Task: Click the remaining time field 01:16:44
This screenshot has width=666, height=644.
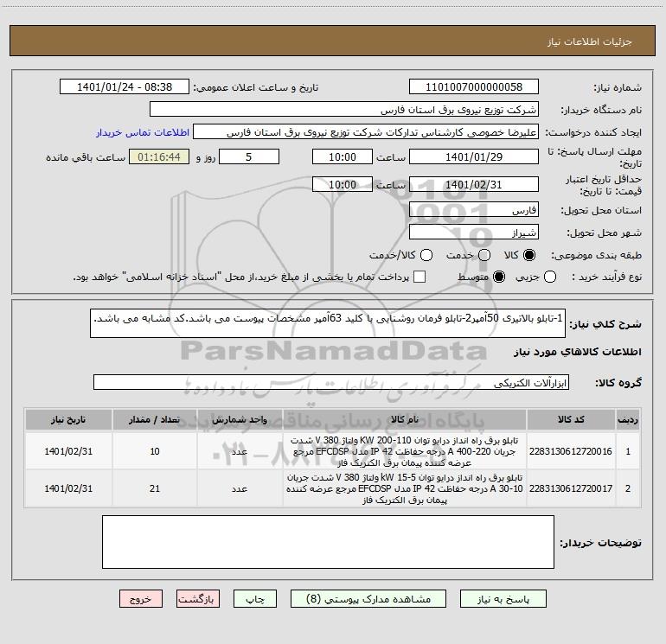Action: tap(159, 156)
